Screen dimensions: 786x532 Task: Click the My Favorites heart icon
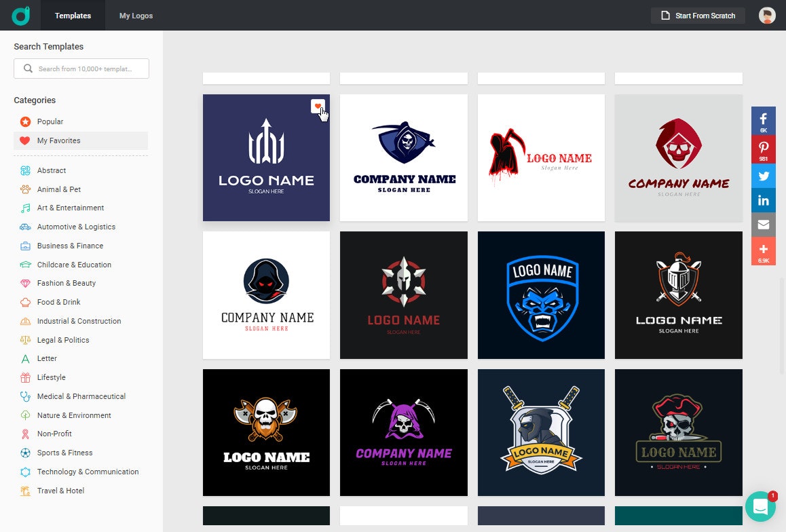coord(25,140)
